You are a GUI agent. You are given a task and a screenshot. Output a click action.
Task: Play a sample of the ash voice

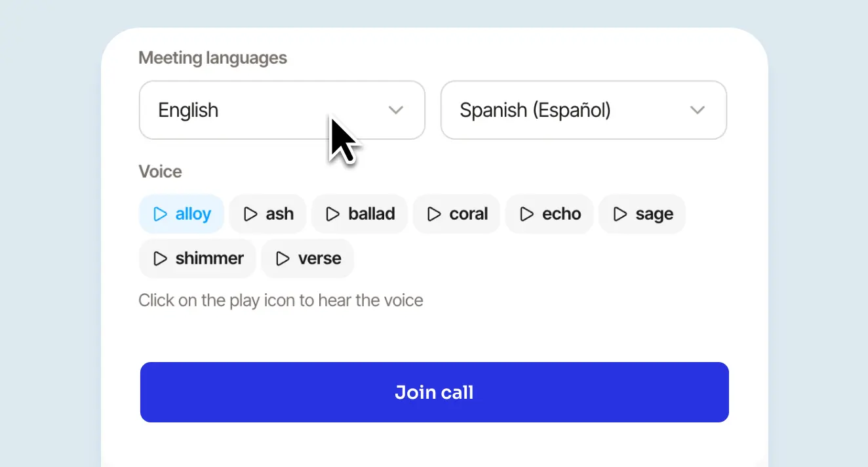click(251, 213)
